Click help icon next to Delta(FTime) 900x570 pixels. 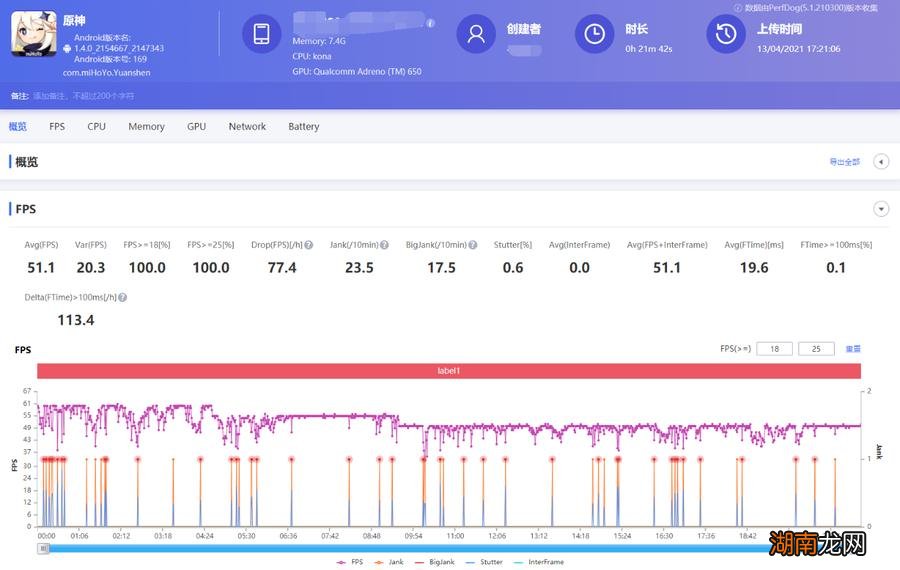point(122,297)
